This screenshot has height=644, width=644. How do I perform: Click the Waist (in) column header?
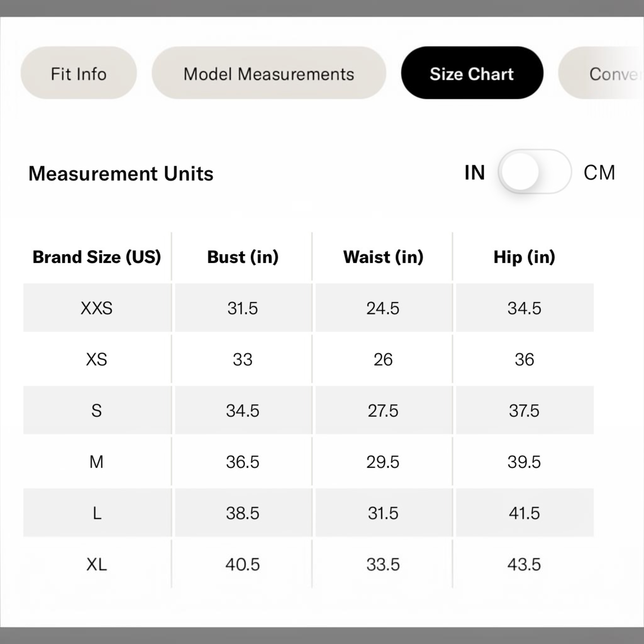click(383, 257)
